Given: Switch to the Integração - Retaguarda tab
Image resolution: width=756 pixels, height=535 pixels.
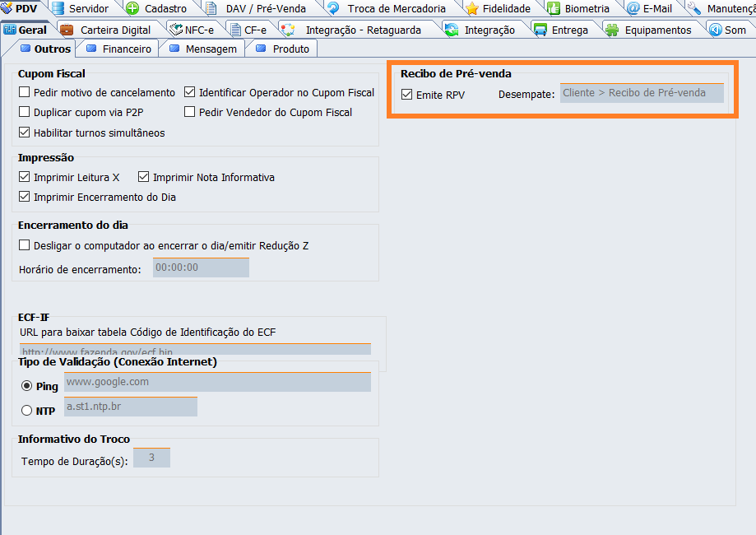Looking at the screenshot, I should pos(363,30).
